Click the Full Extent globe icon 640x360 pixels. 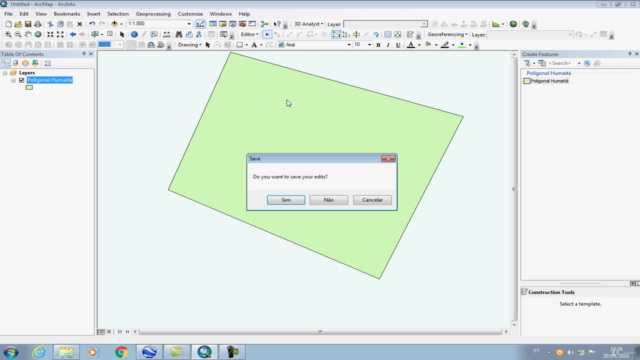click(x=38, y=35)
